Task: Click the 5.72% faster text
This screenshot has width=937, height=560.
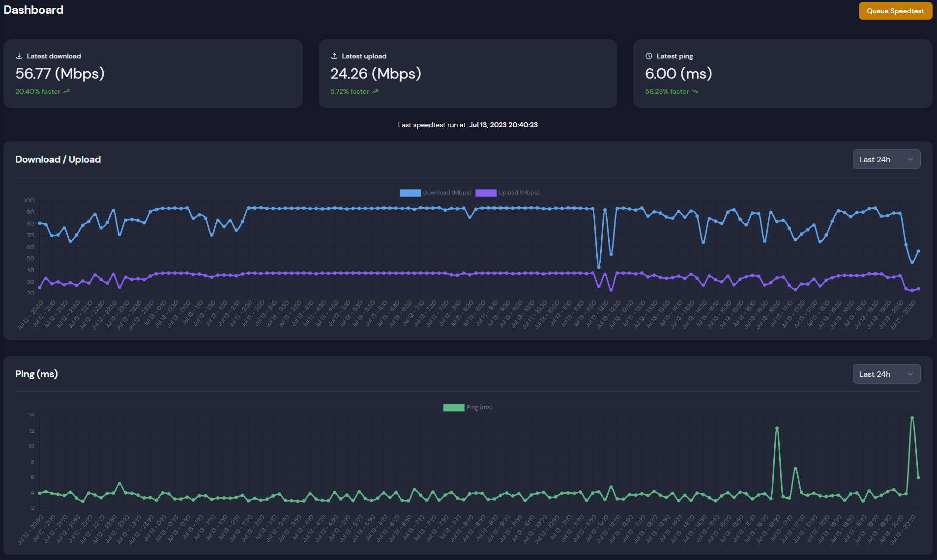Action: 350,91
